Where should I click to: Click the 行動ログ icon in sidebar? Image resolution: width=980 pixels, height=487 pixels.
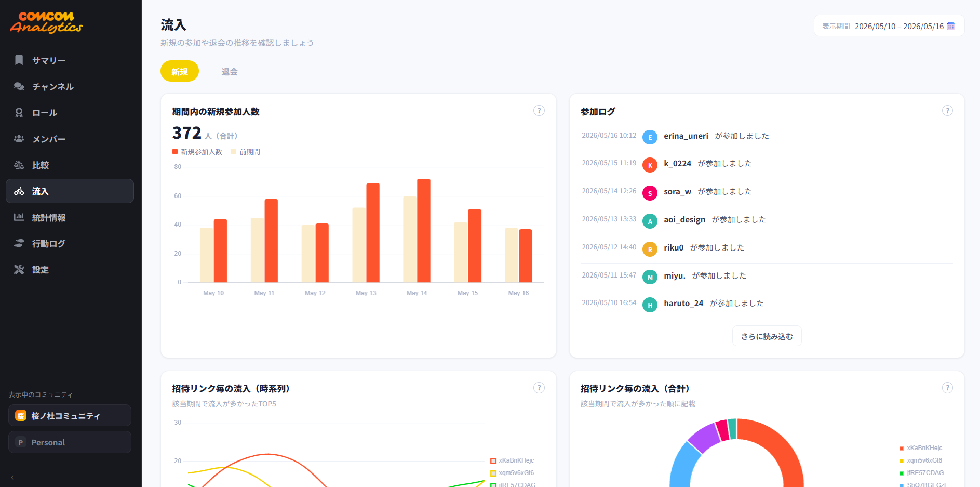[x=19, y=243]
